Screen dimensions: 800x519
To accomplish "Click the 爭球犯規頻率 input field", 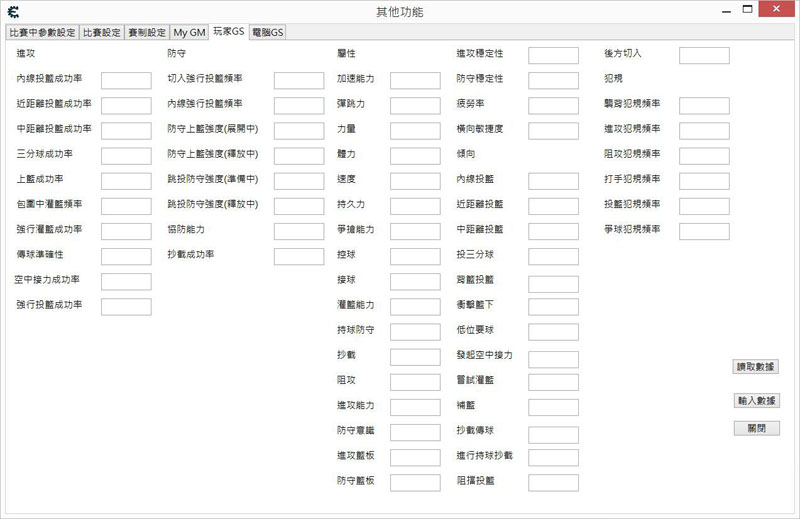I will pyautogui.click(x=704, y=231).
